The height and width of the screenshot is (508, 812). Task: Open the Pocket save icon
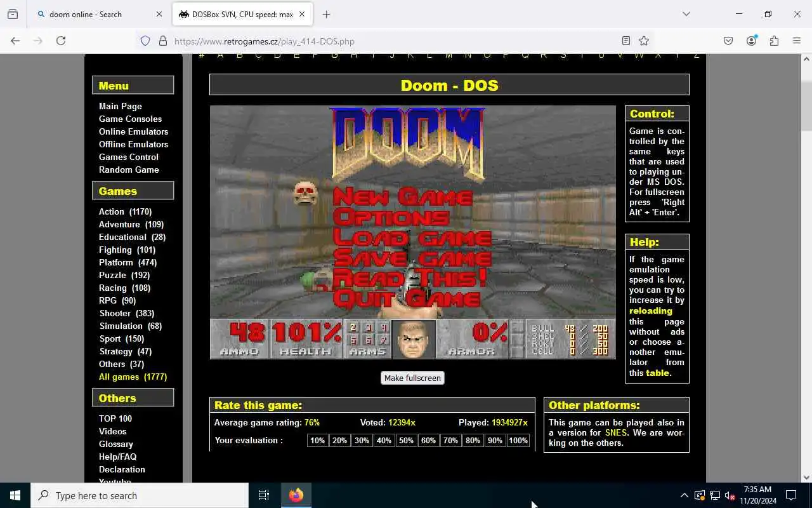pos(728,41)
